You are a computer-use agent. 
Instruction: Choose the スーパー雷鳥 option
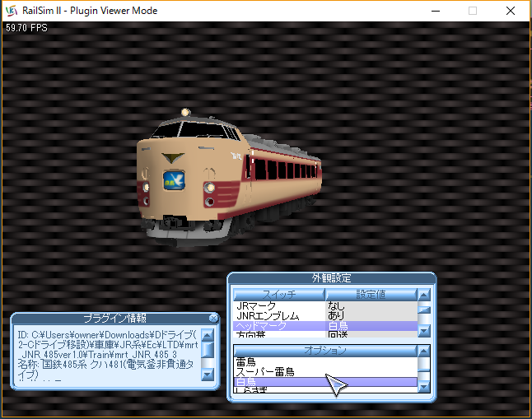[x=325, y=372]
